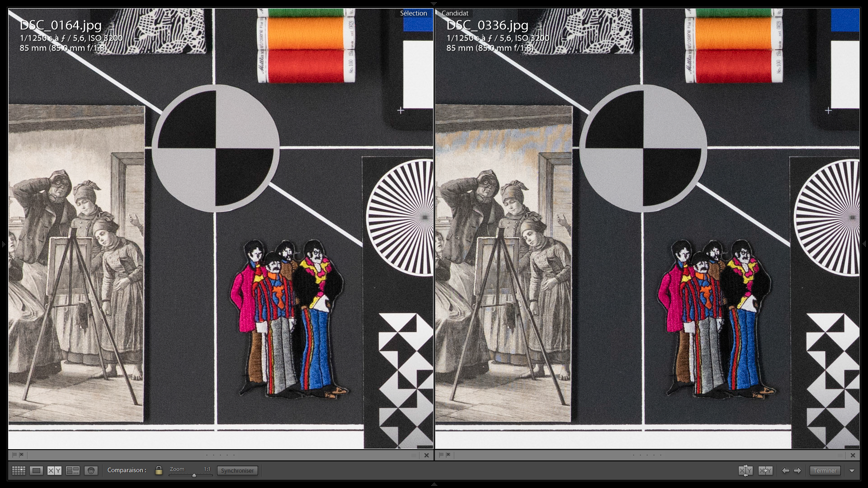This screenshot has height=488, width=868.
Task: Flag DSC_0164.jpg as rejected
Action: 21,455
